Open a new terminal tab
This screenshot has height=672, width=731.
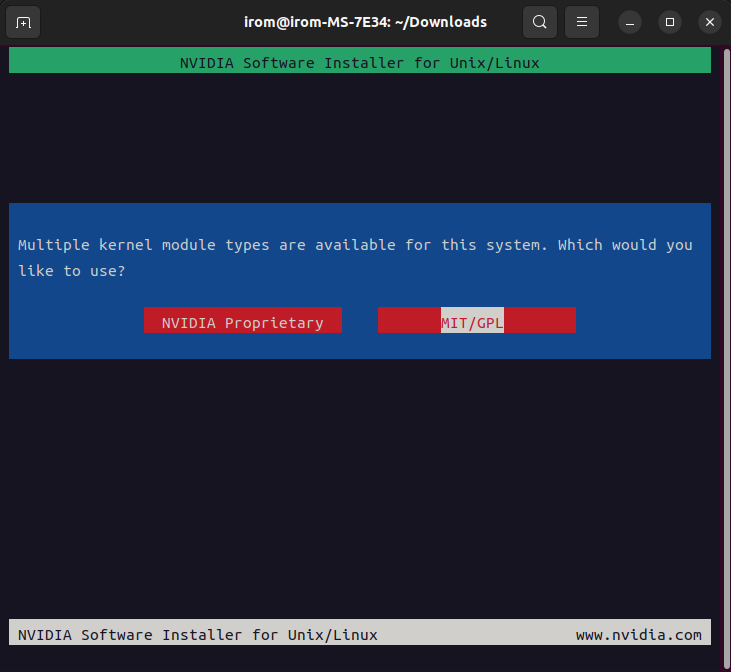23,22
